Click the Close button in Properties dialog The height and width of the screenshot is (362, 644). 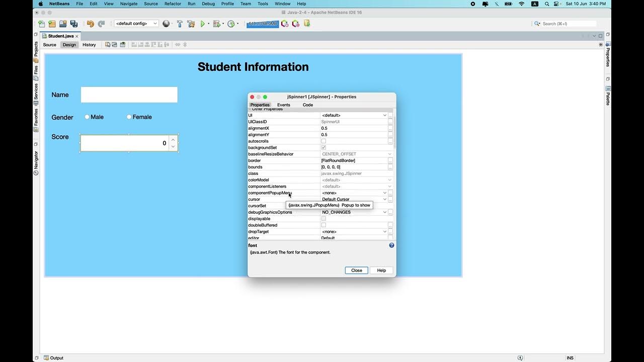tap(357, 270)
